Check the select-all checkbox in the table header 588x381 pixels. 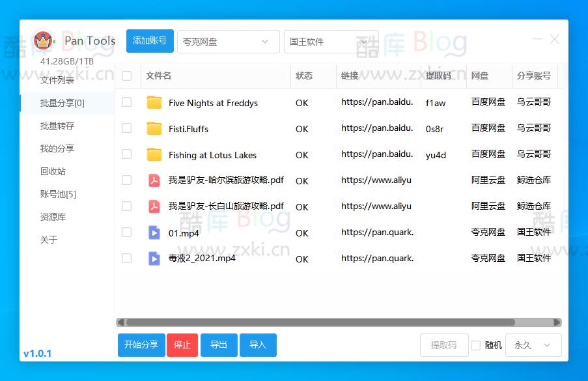(x=126, y=76)
